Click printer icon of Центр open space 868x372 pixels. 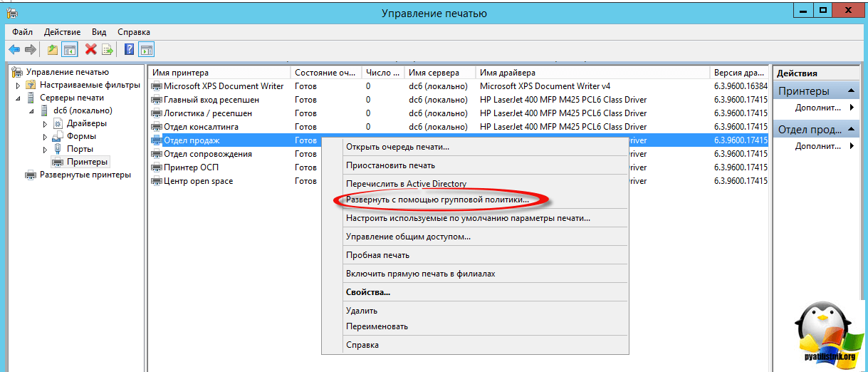pos(157,181)
